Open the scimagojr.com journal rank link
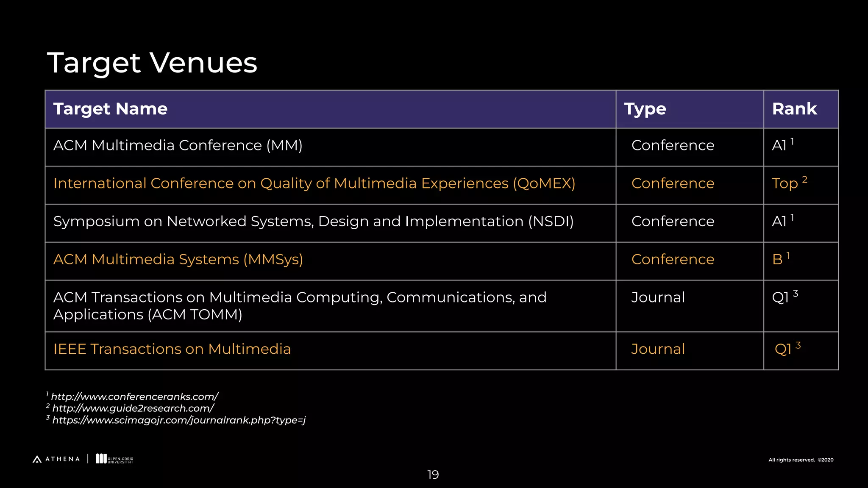The width and height of the screenshot is (868, 488). (x=178, y=420)
